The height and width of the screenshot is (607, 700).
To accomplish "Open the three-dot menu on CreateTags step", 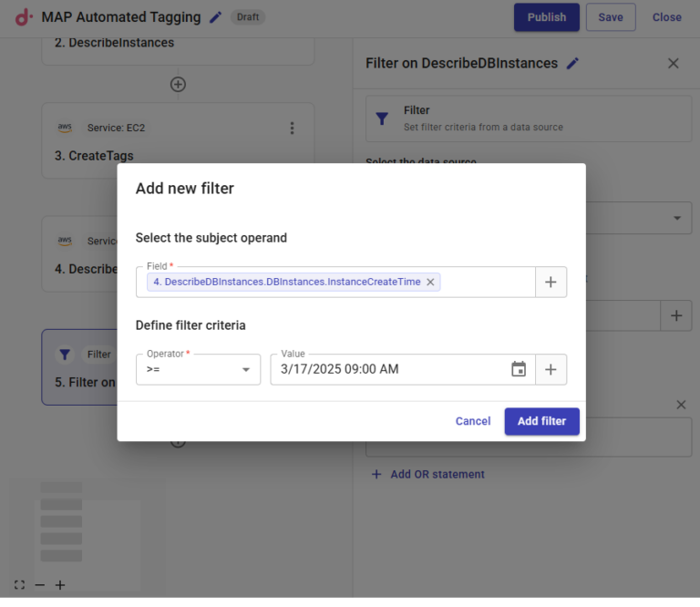I will 292,129.
